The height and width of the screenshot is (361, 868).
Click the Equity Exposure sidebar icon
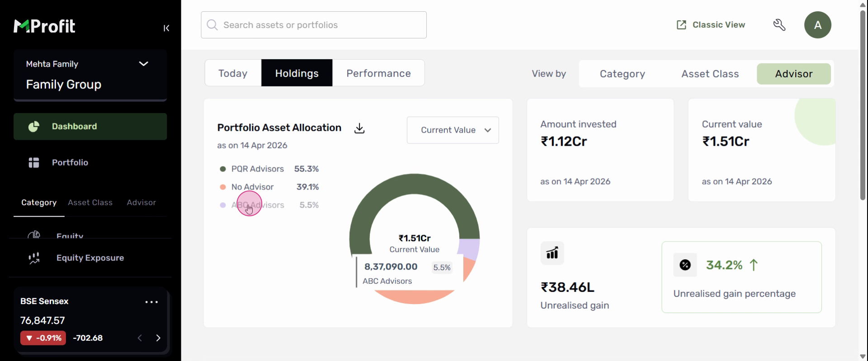click(x=34, y=258)
